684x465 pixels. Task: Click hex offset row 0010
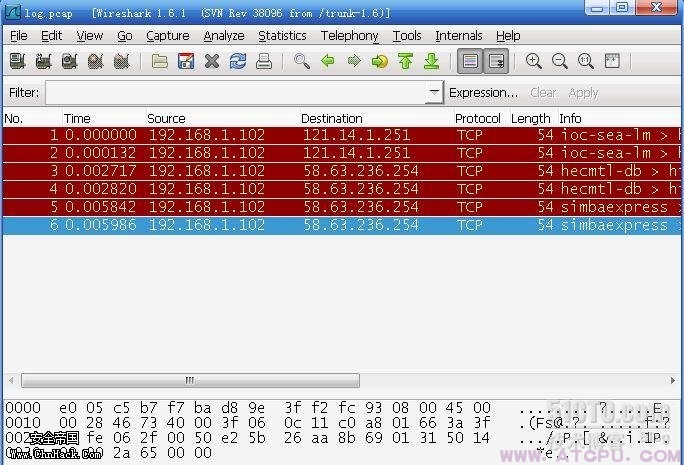tap(23, 423)
